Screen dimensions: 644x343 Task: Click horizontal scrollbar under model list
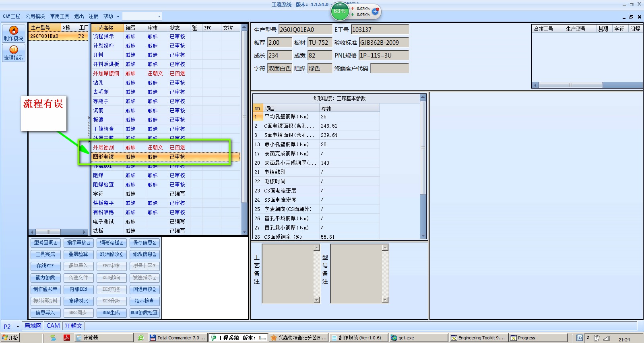tap(58, 232)
